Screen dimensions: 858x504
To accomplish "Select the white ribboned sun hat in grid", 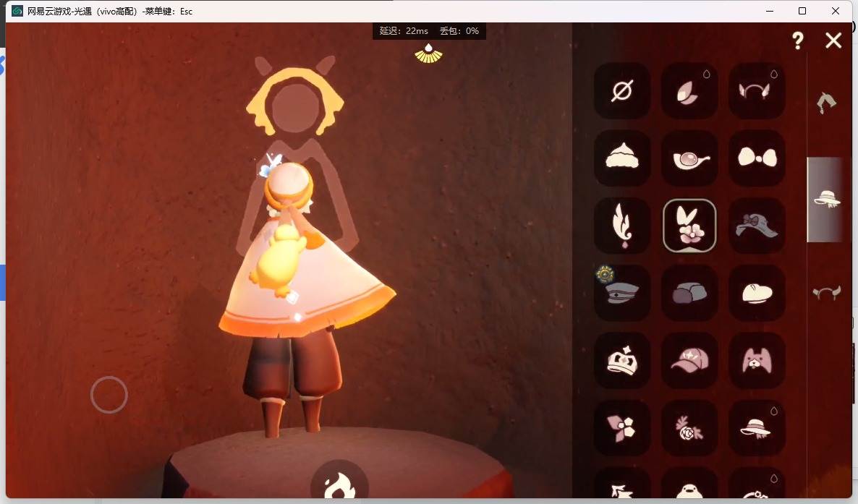I will click(x=757, y=427).
